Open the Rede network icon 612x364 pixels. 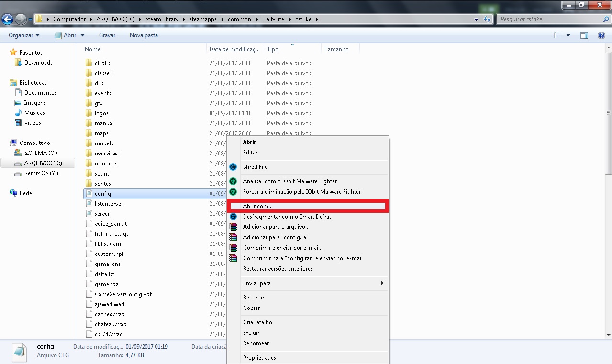13,193
